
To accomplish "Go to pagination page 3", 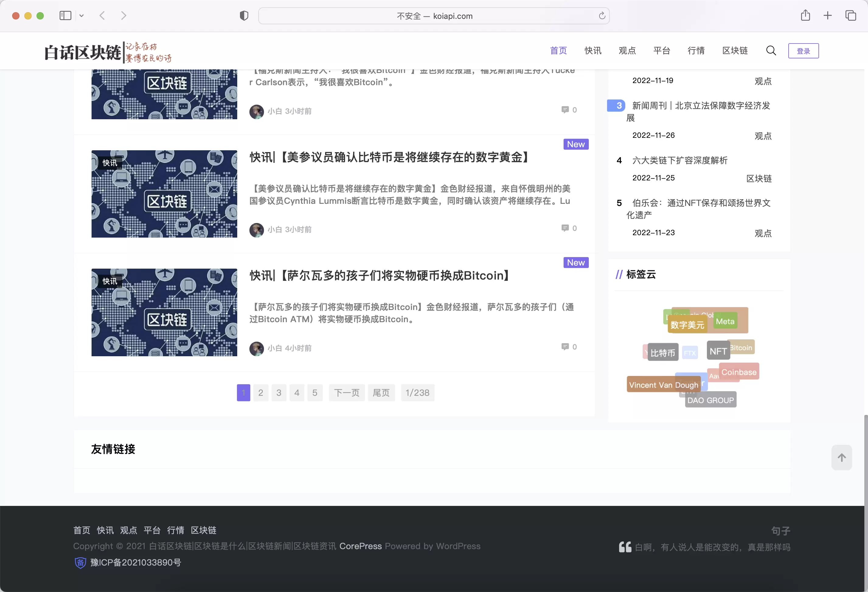I will click(x=279, y=393).
